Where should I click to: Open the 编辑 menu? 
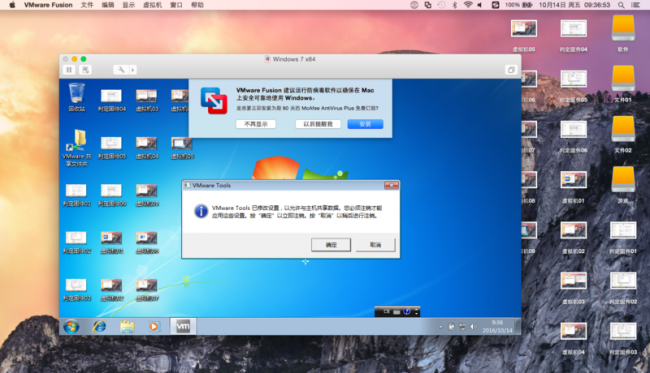coord(108,5)
